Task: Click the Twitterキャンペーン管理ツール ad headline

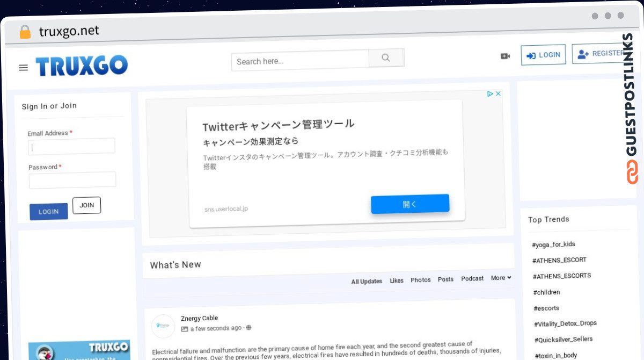Action: click(279, 125)
